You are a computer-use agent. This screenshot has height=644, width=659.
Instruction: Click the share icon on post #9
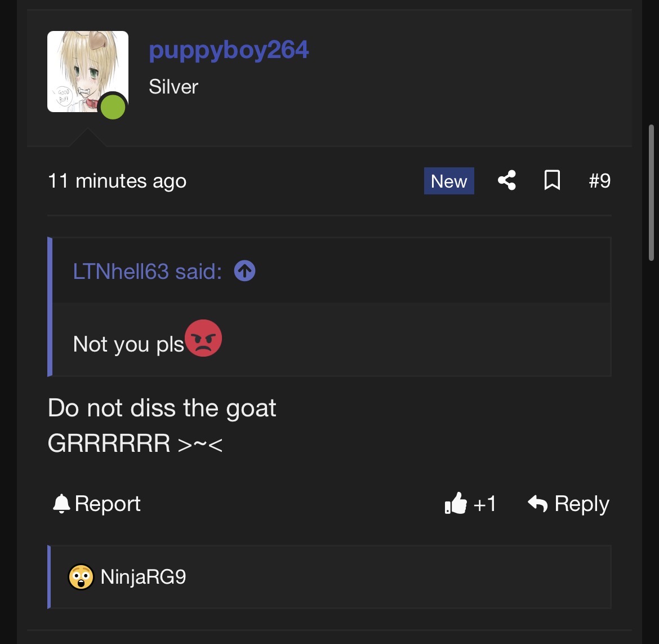(x=506, y=181)
